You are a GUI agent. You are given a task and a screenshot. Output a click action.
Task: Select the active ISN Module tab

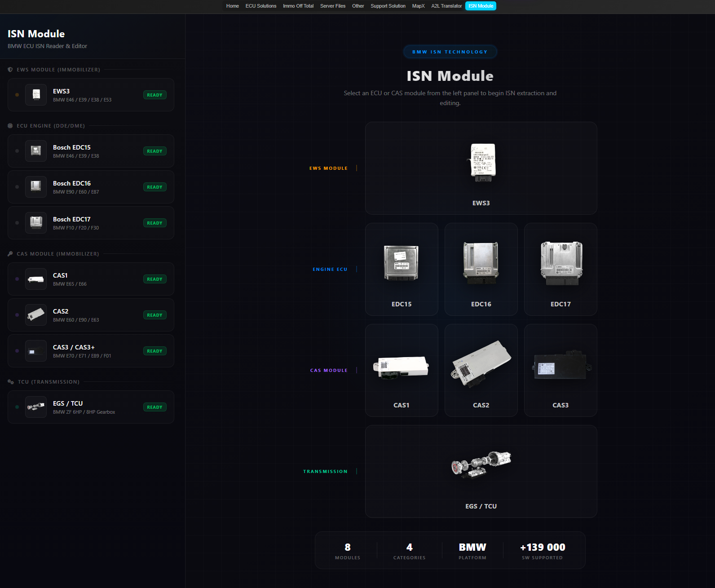(481, 6)
